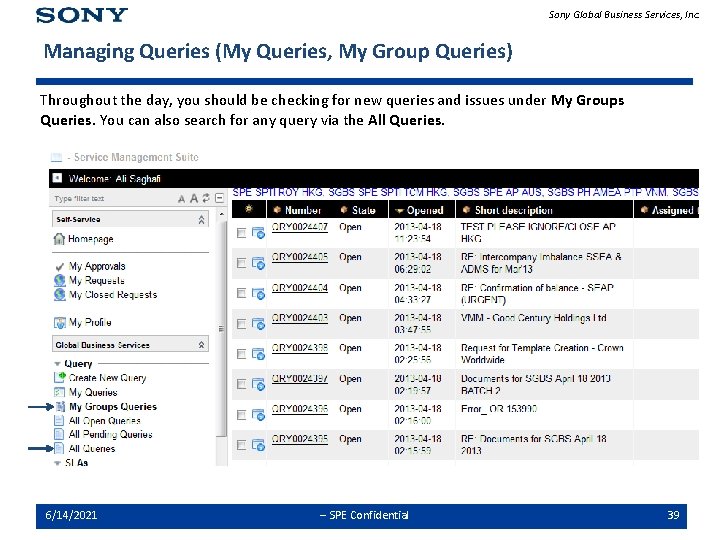This screenshot has height=540, width=720.
Task: Click the State column header
Action: coord(364,210)
